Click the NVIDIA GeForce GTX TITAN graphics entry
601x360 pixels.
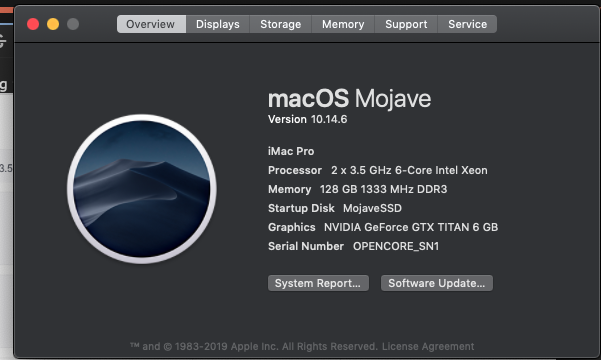tap(411, 227)
